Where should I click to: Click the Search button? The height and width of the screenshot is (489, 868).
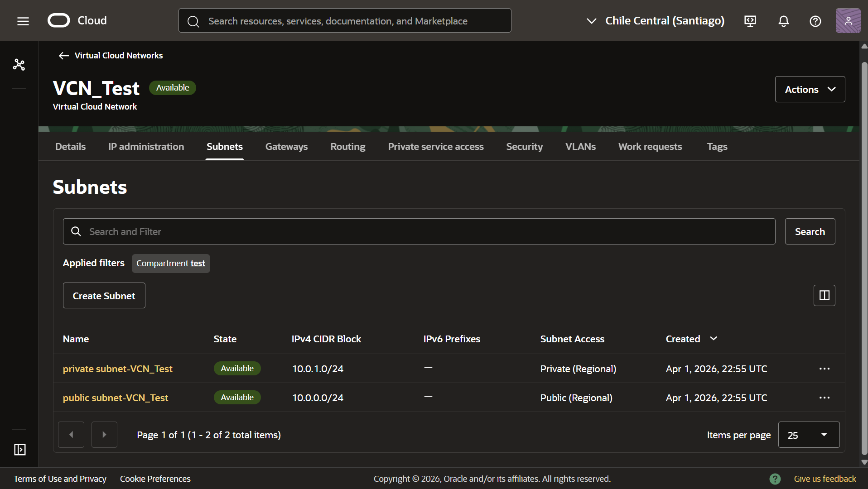(x=810, y=232)
